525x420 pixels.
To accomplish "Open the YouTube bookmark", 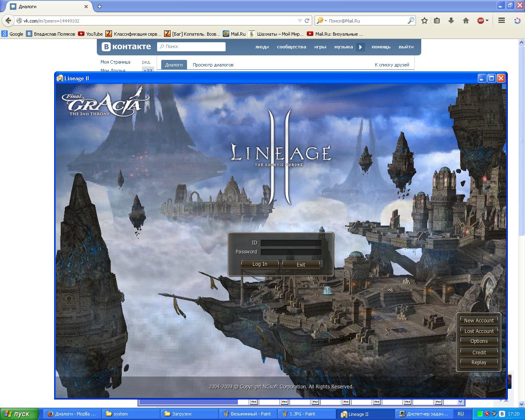I will point(90,34).
